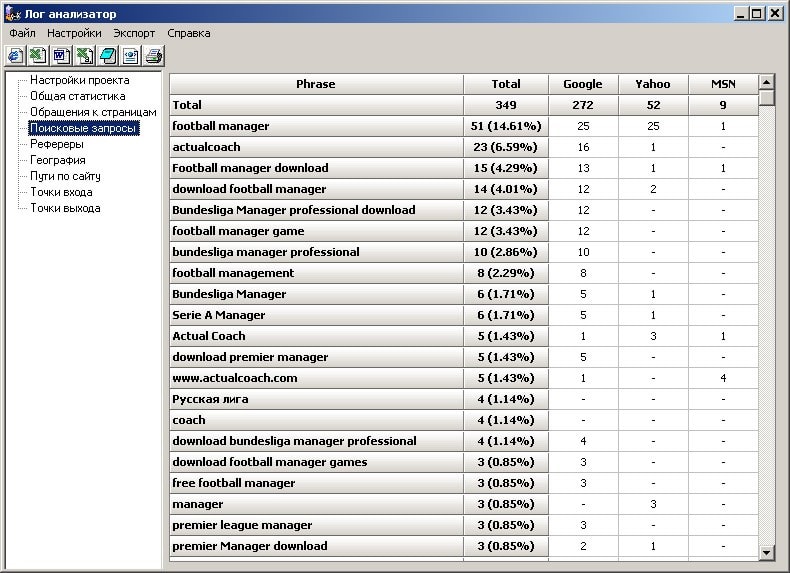Click the table scrollbar down arrow
790x573 pixels.
pyautogui.click(x=767, y=552)
